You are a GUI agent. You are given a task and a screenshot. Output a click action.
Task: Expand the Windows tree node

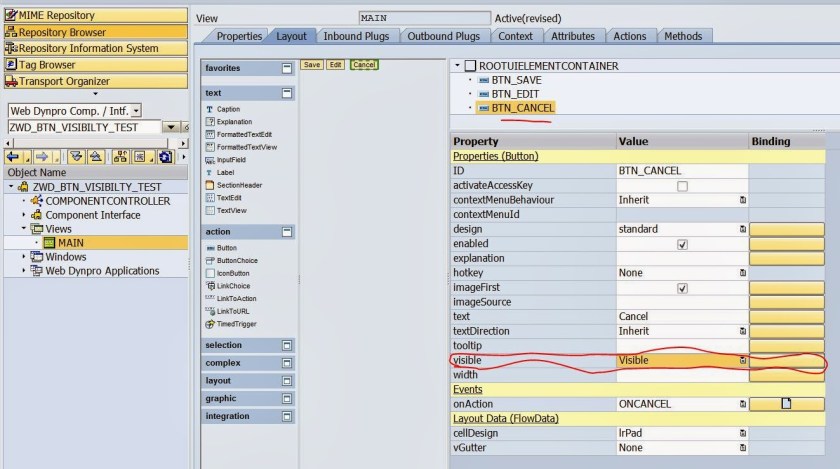[24, 257]
